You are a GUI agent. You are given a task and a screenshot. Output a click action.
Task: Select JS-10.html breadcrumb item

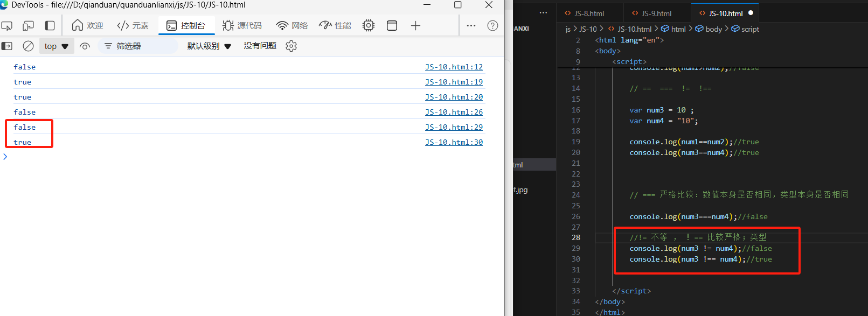pyautogui.click(x=630, y=29)
